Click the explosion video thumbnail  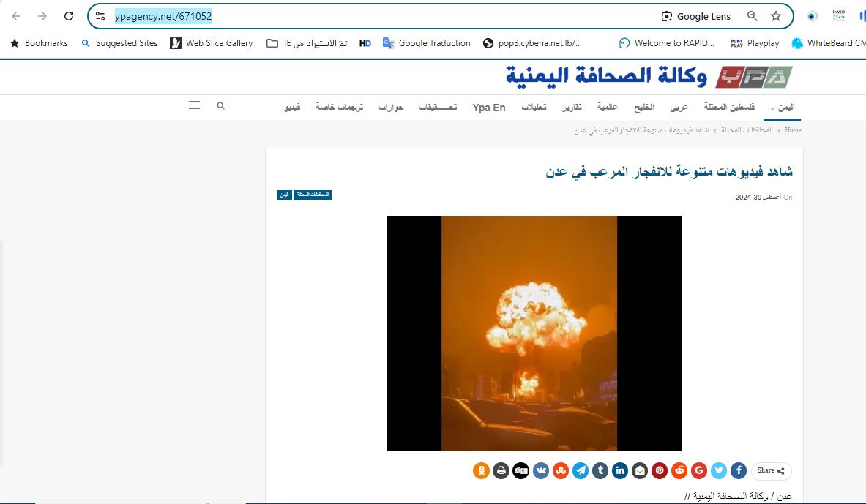(534, 333)
